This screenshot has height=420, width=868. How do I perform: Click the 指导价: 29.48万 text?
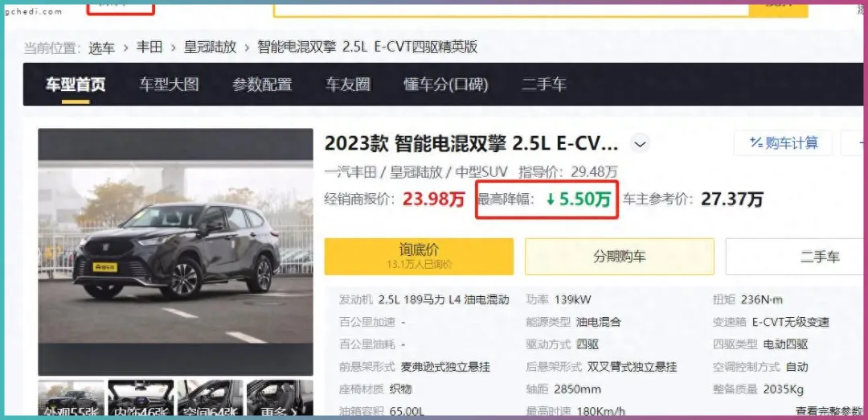point(568,172)
